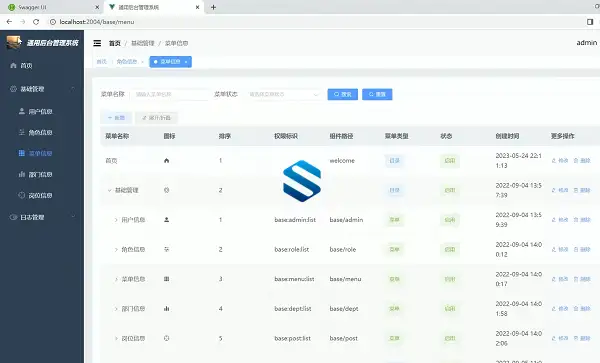The image size is (600, 363).
Task: Click the base:admin:list permission cell
Action: [295, 220]
